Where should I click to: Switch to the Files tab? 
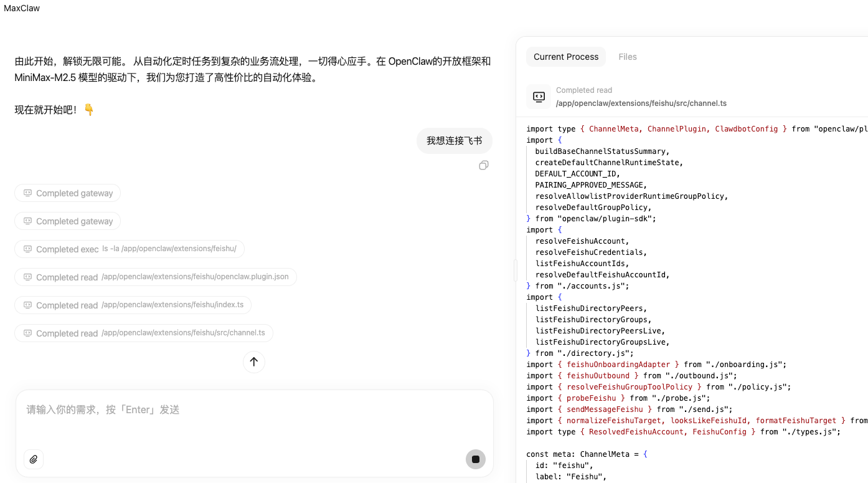[x=627, y=57]
